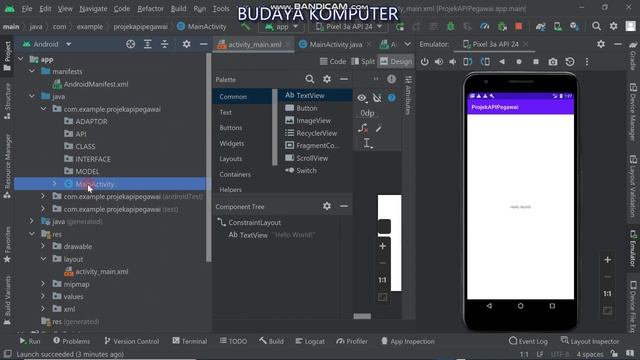The image size is (640, 360).
Task: Open Component Tree settings gear
Action: (327, 206)
